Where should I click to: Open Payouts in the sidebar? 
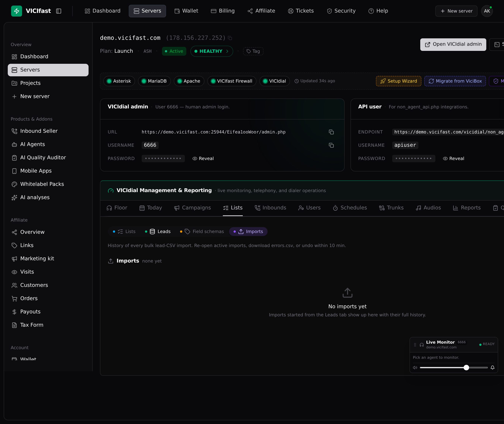[48, 312]
